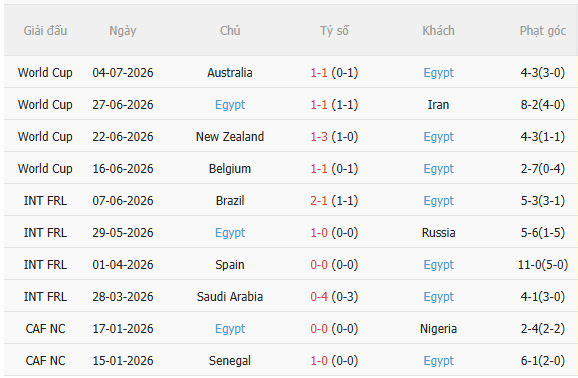578x378 pixels.
Task: Open Egypt link in Senegal match row
Action: pos(438,361)
